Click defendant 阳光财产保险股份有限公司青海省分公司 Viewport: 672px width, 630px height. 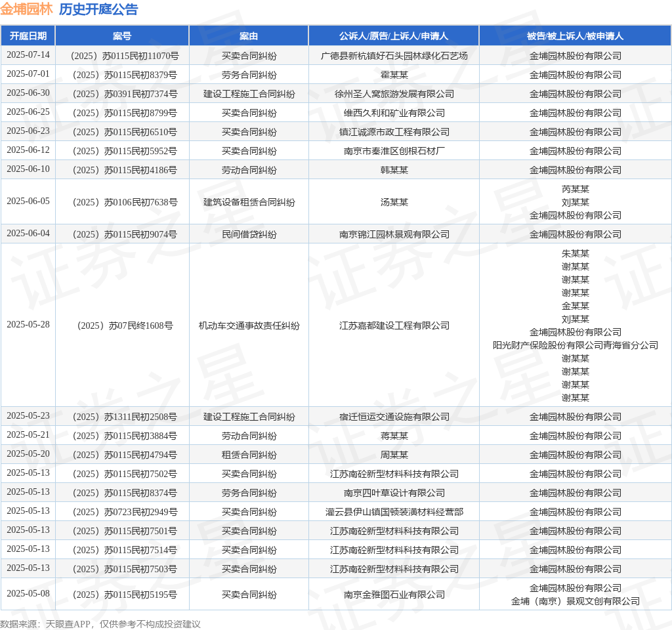575,345
